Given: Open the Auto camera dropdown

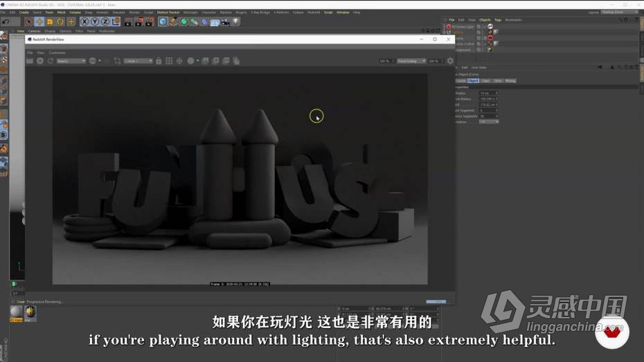Looking at the screenshot, I should 138,61.
